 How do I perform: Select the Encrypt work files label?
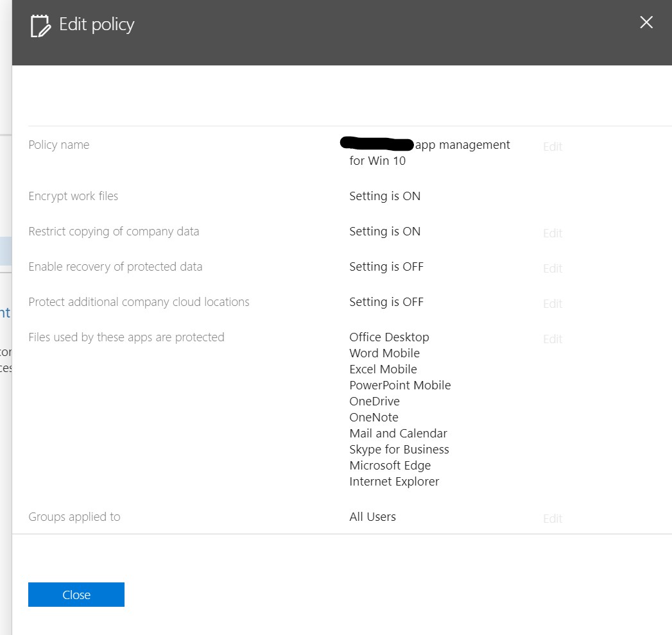point(73,196)
